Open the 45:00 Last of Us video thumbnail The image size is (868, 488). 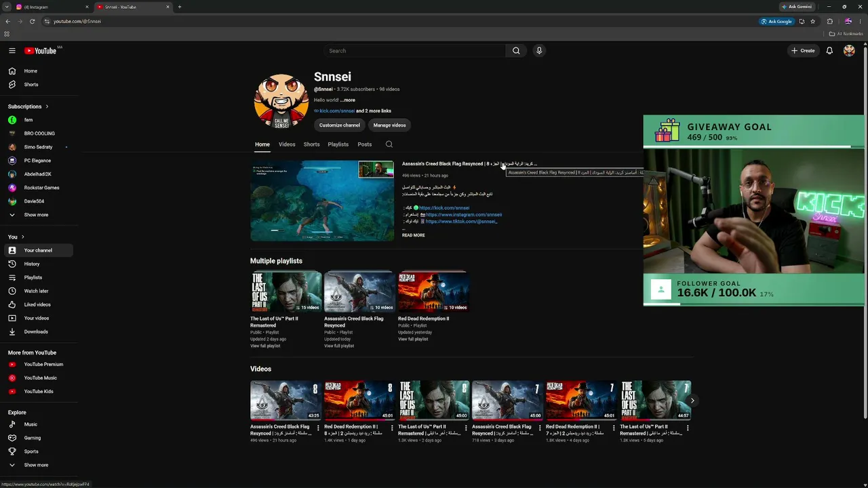433,401
